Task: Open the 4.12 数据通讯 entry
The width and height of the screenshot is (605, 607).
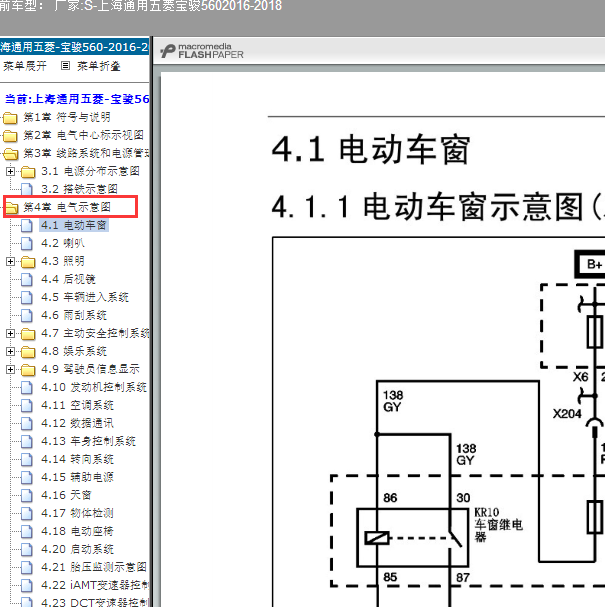Action: [x=77, y=423]
